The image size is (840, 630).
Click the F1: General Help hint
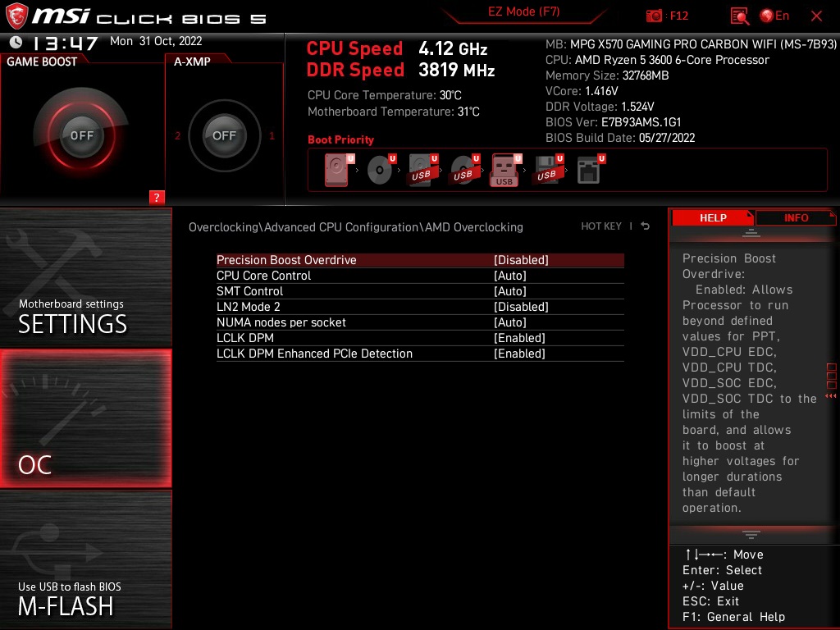[x=733, y=617]
